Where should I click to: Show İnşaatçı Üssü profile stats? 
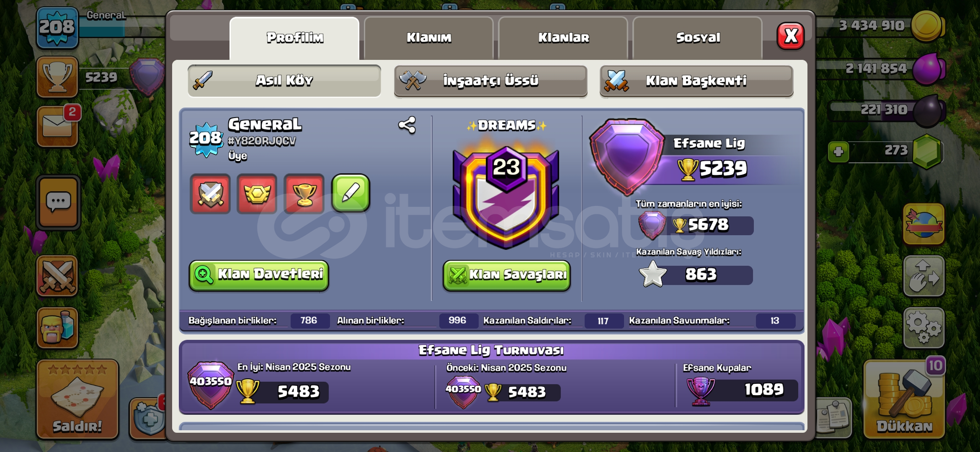(490, 81)
